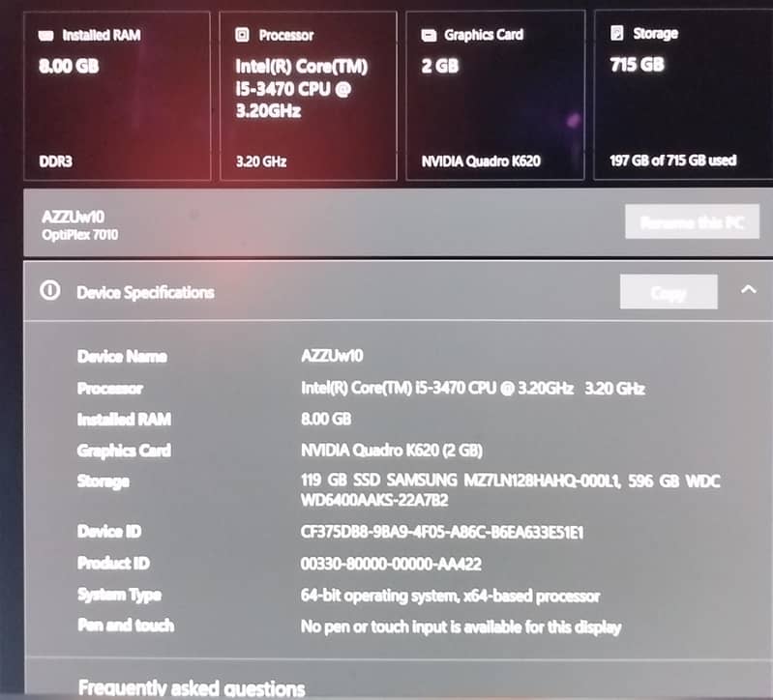Click the Frequently asked questions heading
Image resolution: width=773 pixels, height=700 pixels.
pyautogui.click(x=192, y=687)
